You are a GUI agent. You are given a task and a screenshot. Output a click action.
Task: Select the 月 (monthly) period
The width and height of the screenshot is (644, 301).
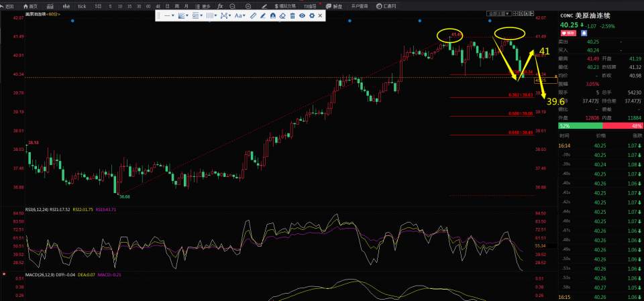tap(186, 7)
